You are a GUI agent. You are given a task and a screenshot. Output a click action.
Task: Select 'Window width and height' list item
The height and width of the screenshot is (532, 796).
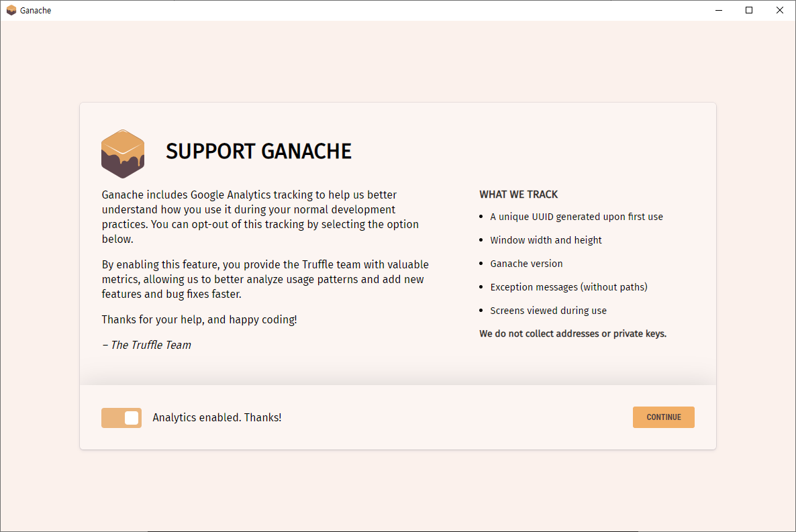pos(546,240)
